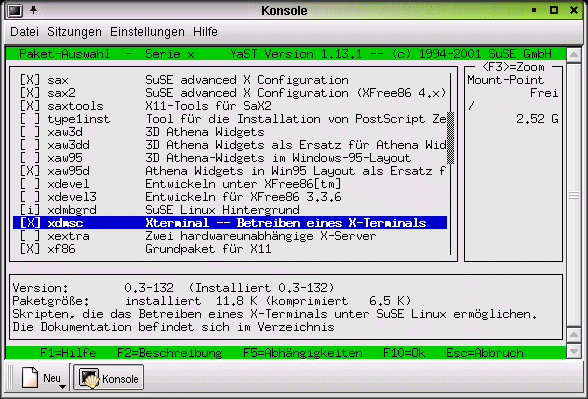
Task: Click the 'Version:' line in details
Action: click(173, 288)
